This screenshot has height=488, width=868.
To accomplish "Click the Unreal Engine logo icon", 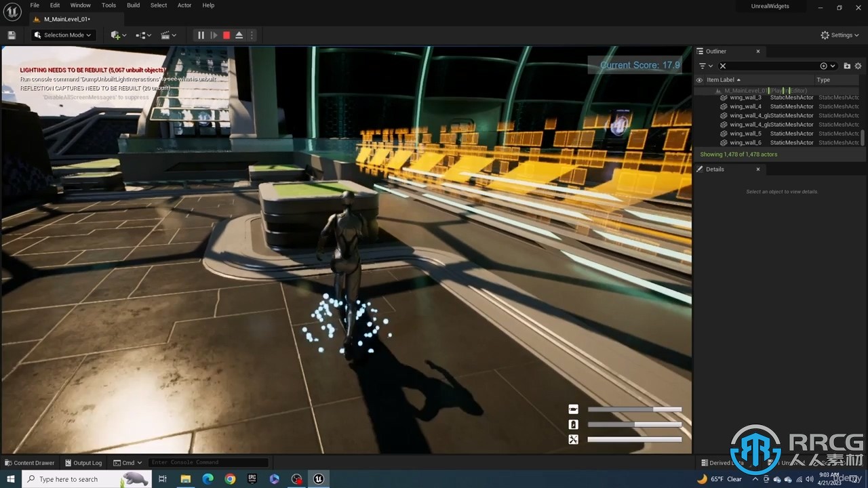I will pos(12,10).
